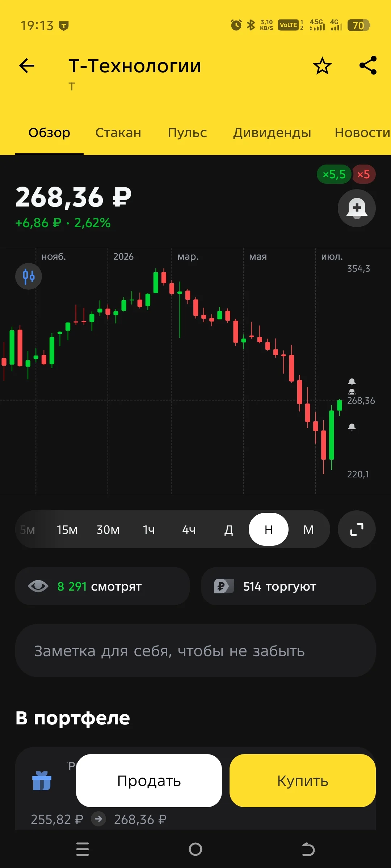Open the Дивиденды tab
Viewport: 391px width, 868px height.
272,133
